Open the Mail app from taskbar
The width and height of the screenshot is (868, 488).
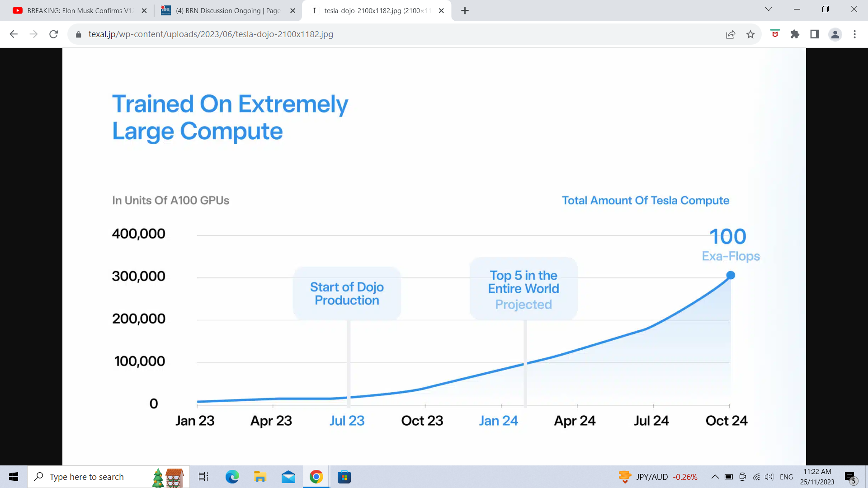[288, 477]
